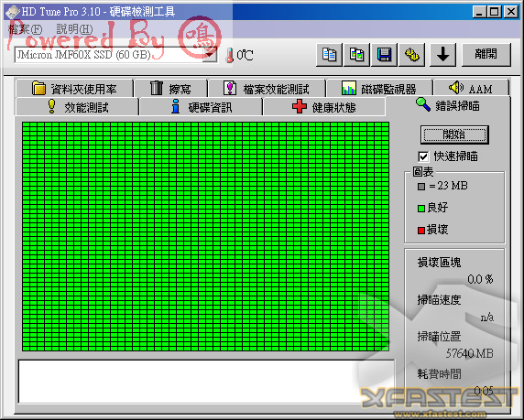Click the 開始 start scan button

tap(454, 135)
